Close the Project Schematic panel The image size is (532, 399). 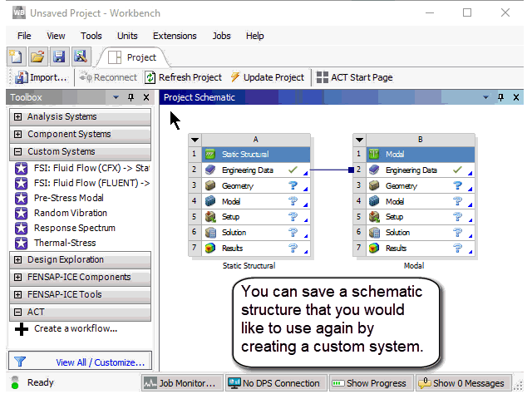click(x=516, y=97)
